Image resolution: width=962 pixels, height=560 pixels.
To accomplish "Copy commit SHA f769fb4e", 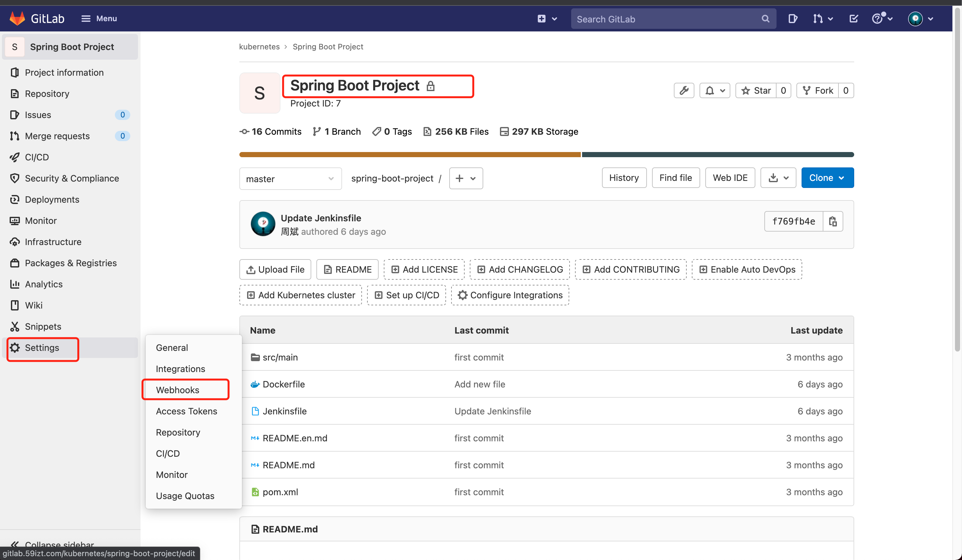I will click(x=833, y=221).
